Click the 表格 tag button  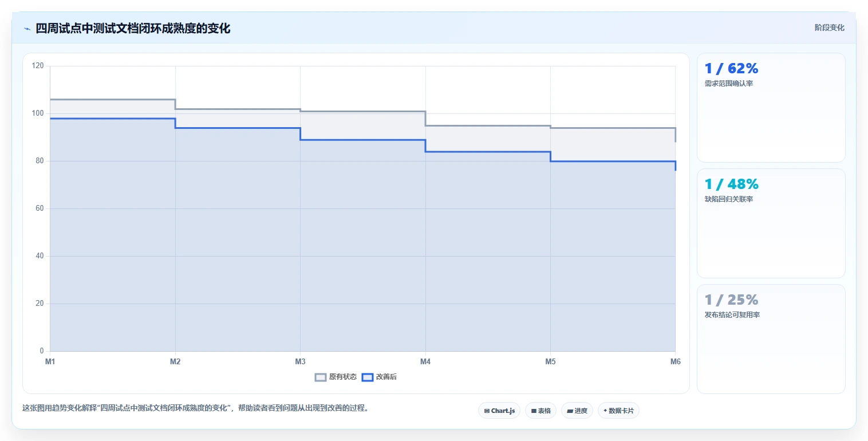click(540, 411)
